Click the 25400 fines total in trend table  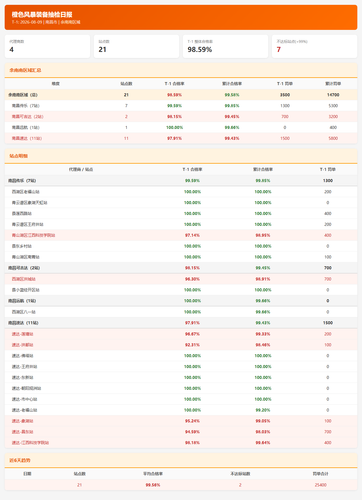321,485
